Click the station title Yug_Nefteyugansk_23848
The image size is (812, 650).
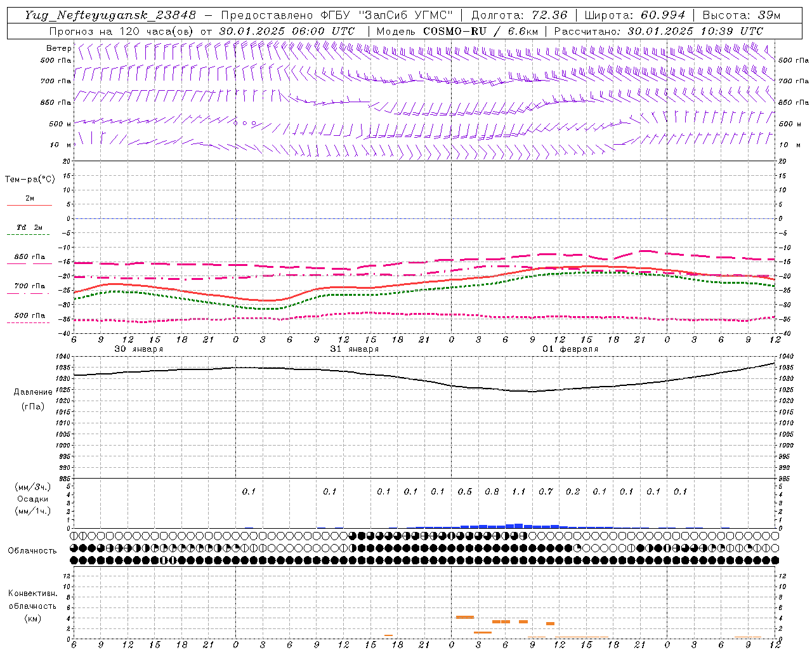coord(110,15)
